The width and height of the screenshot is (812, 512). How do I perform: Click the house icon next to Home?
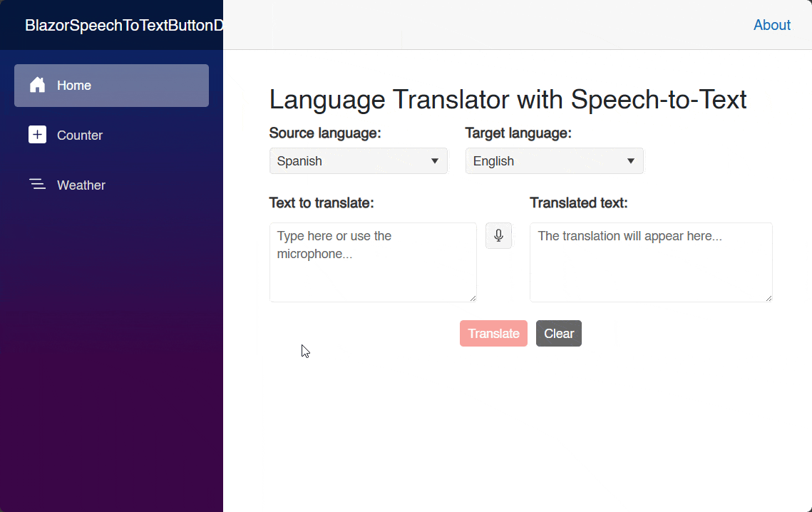(x=37, y=85)
